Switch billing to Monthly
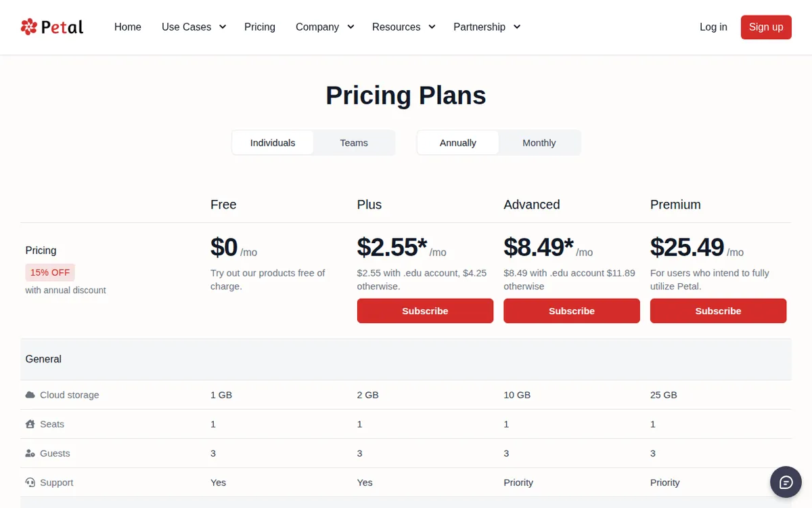812x508 pixels. click(539, 143)
